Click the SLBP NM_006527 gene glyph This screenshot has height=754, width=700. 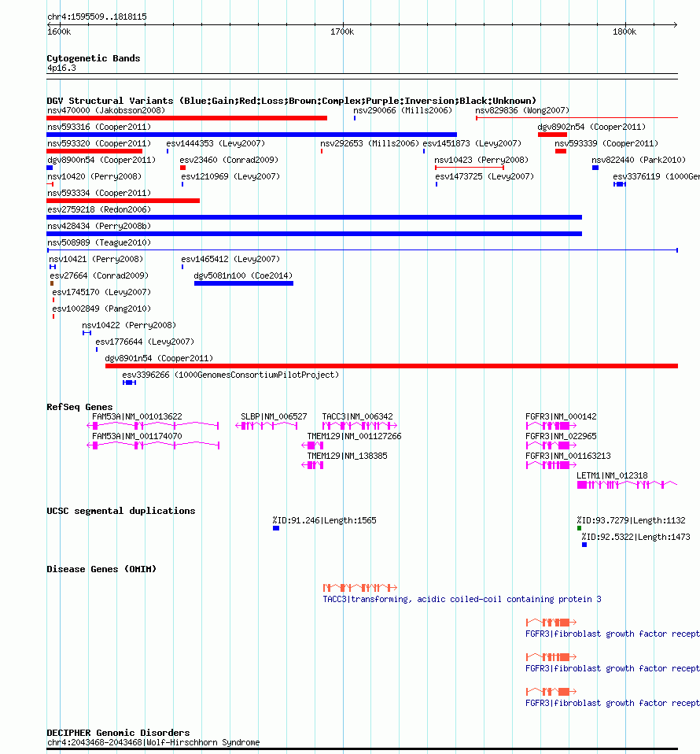267,426
